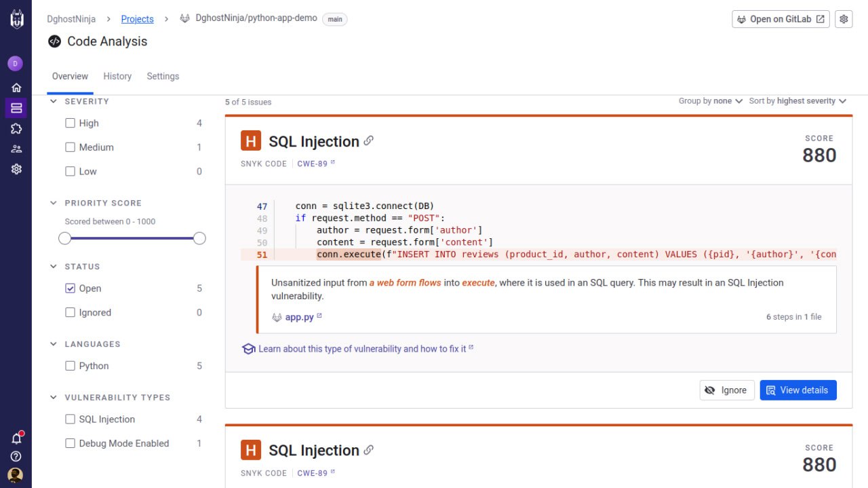Open the CWE-89 link of first issue
This screenshot has width=868, height=488.
(316, 164)
